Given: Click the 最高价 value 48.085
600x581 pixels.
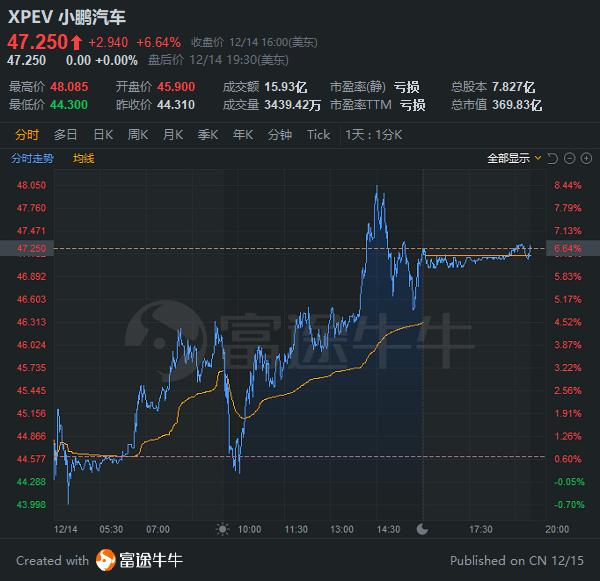Looking at the screenshot, I should 69,87.
